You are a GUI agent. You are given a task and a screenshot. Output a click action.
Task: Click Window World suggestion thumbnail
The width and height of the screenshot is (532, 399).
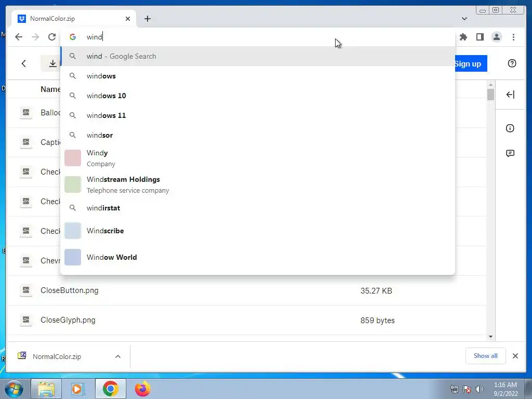[x=73, y=257]
